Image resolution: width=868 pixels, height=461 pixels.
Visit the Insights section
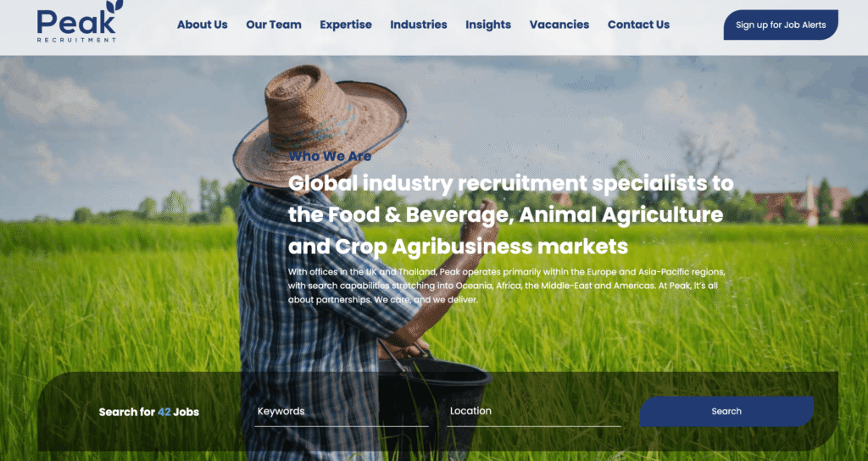tap(487, 25)
